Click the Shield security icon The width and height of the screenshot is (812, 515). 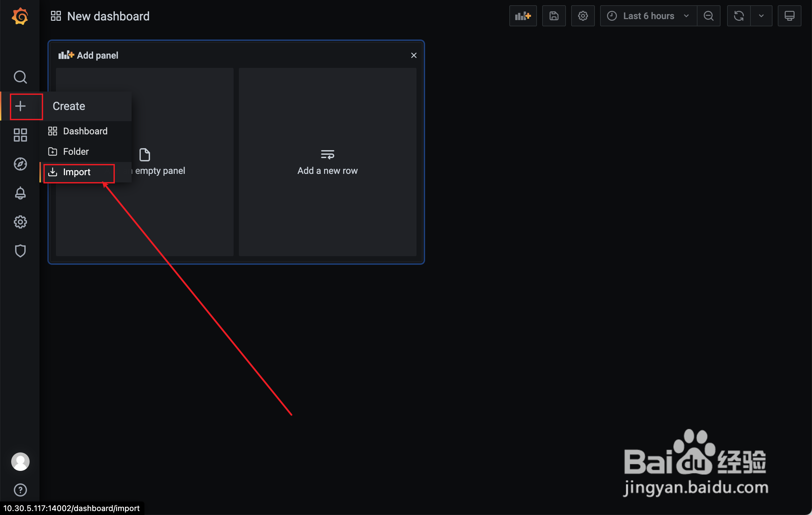(20, 250)
